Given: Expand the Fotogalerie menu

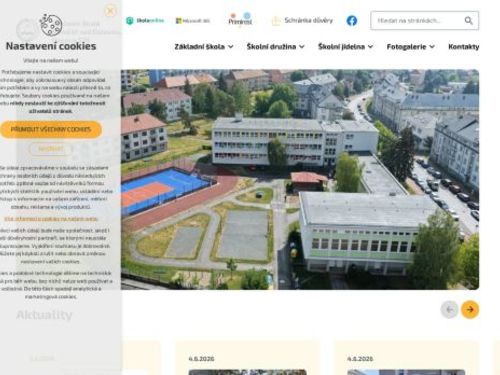Looking at the screenshot, I should (x=411, y=47).
